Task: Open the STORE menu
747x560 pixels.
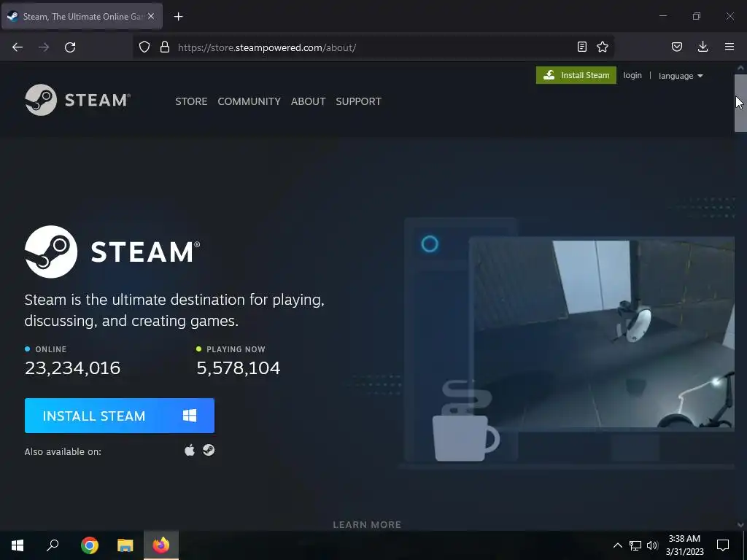Action: click(x=191, y=101)
